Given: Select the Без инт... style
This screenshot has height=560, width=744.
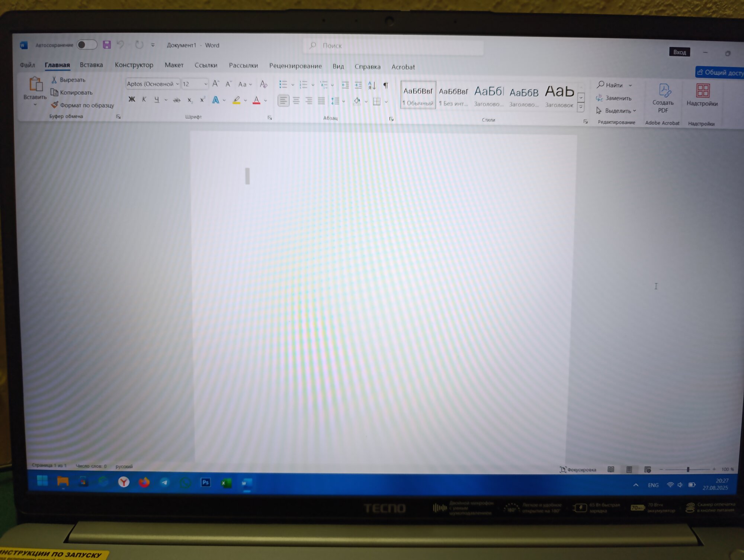Looking at the screenshot, I should click(x=453, y=96).
